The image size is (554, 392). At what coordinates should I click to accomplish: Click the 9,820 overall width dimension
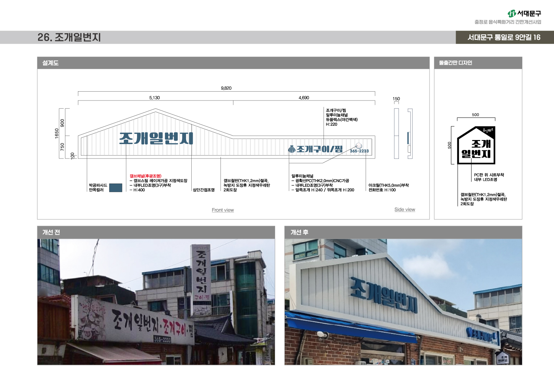[226, 88]
